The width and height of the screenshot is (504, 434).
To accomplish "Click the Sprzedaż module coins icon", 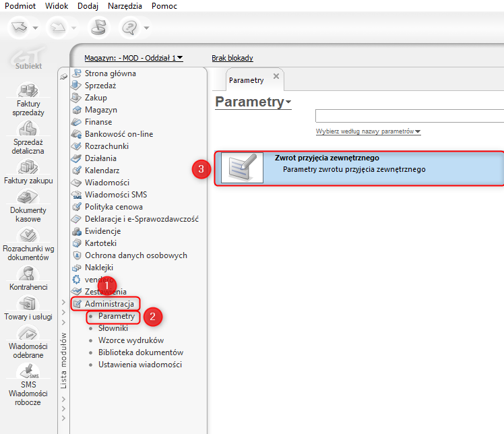I will pyautogui.click(x=77, y=86).
